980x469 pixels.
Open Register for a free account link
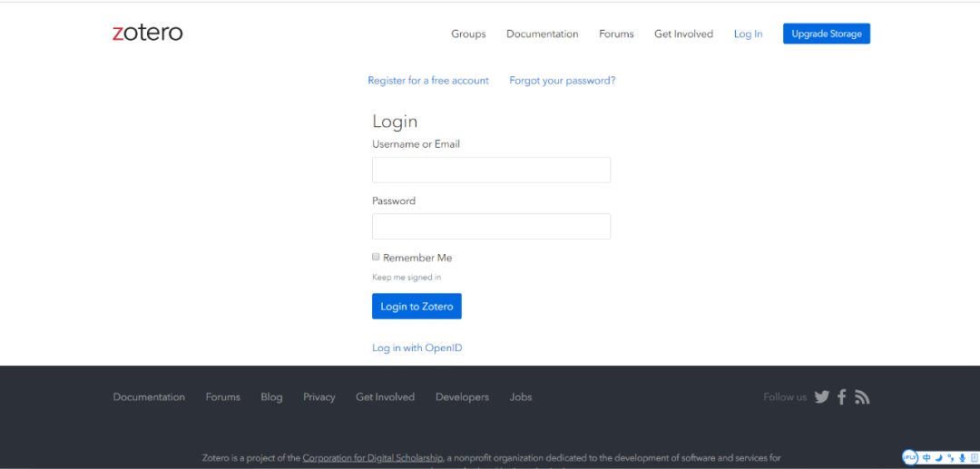[x=428, y=81]
